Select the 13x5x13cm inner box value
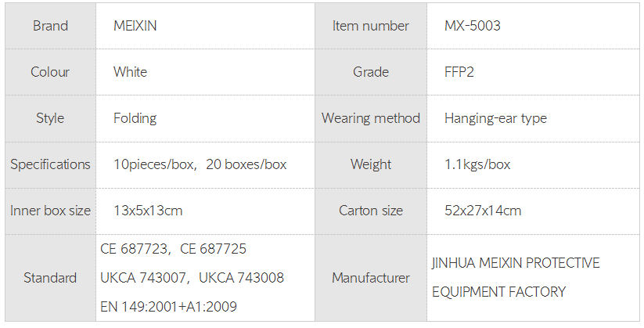Image resolution: width=644 pixels, height=328 pixels. 148,211
